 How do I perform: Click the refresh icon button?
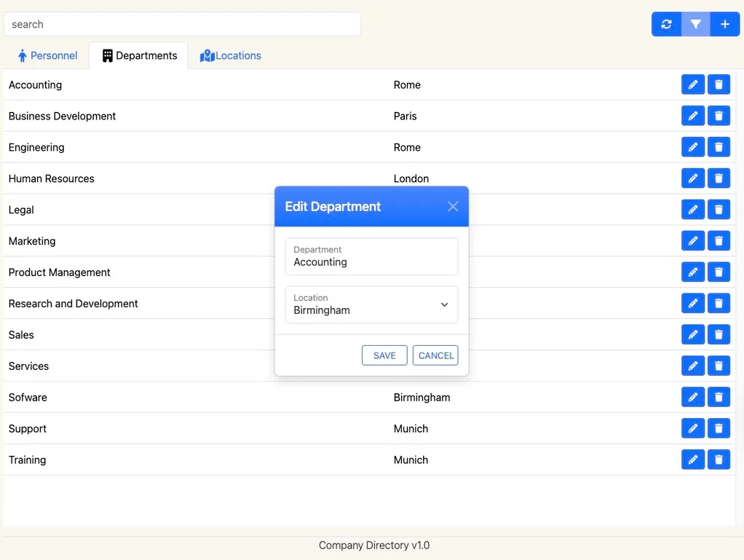click(666, 24)
